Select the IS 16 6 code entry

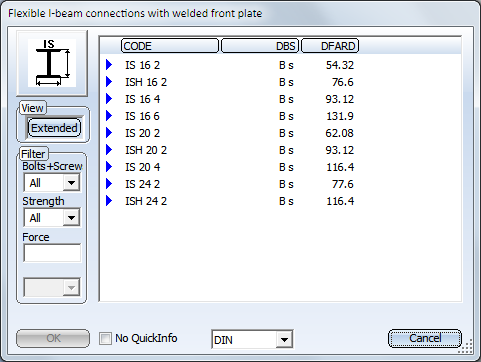143,116
